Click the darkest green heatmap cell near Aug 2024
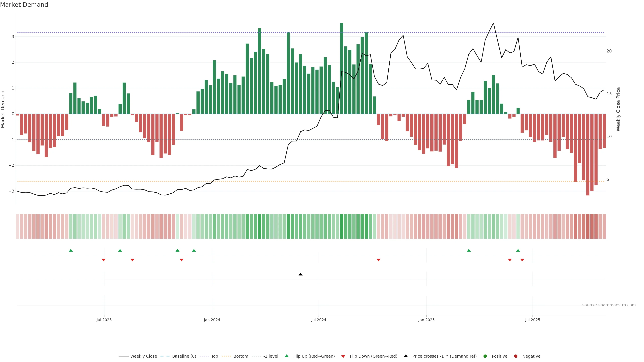 (x=341, y=226)
